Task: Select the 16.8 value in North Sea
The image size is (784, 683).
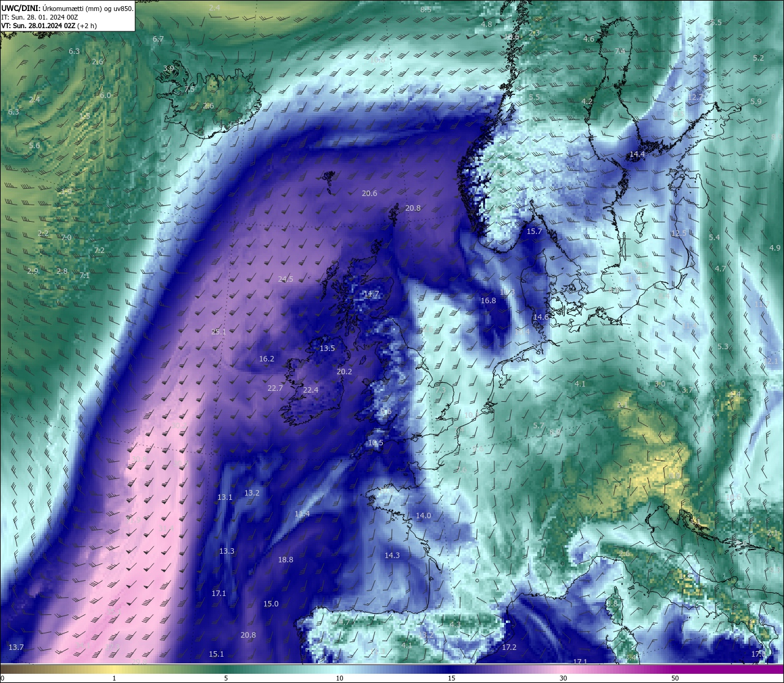Action: 488,300
